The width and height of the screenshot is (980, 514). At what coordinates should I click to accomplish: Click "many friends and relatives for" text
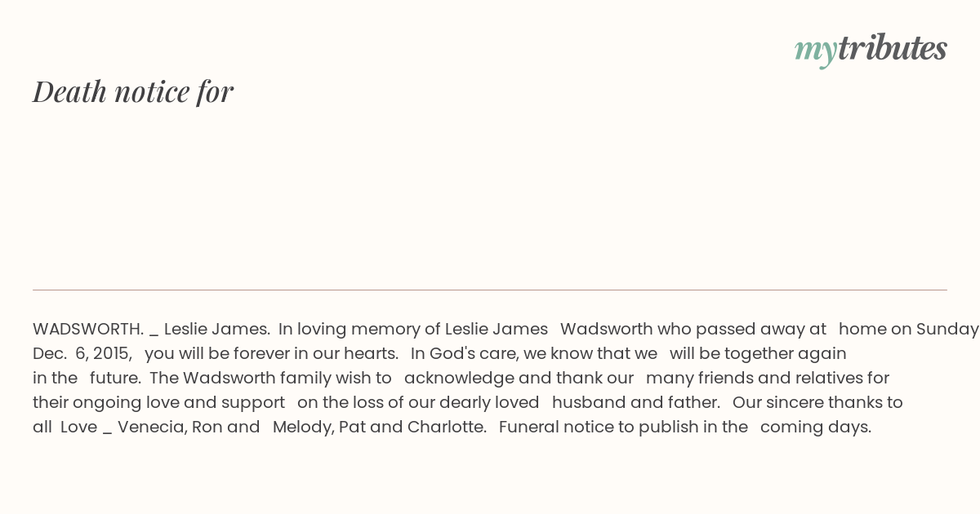pos(768,378)
